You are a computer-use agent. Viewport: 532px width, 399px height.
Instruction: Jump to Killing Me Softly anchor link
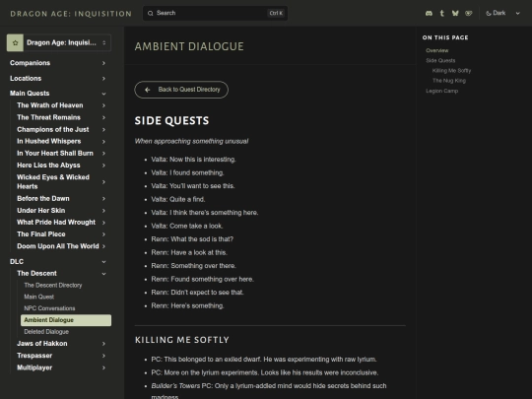451,71
